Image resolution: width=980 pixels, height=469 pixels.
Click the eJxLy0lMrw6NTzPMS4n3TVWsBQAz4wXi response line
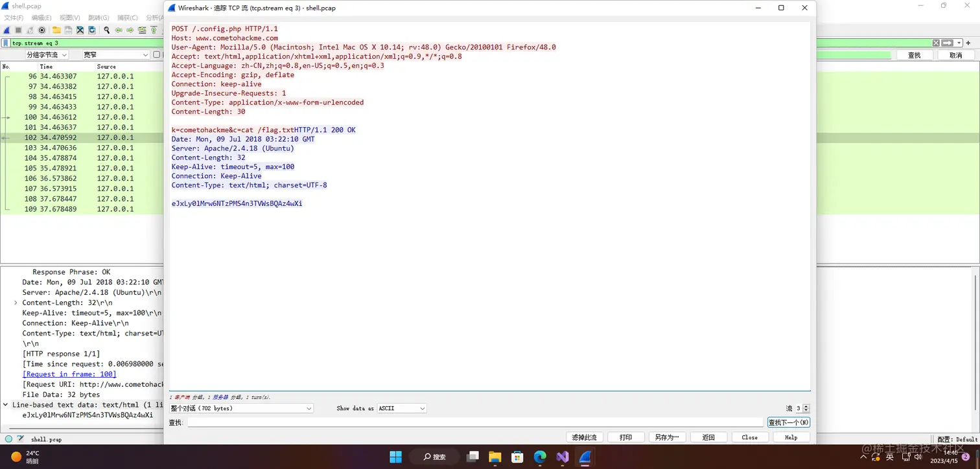point(237,203)
